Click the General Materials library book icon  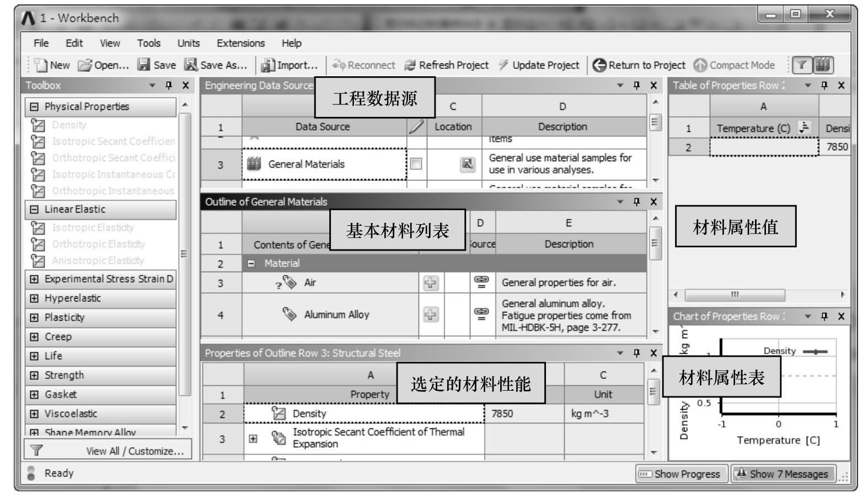click(x=254, y=164)
